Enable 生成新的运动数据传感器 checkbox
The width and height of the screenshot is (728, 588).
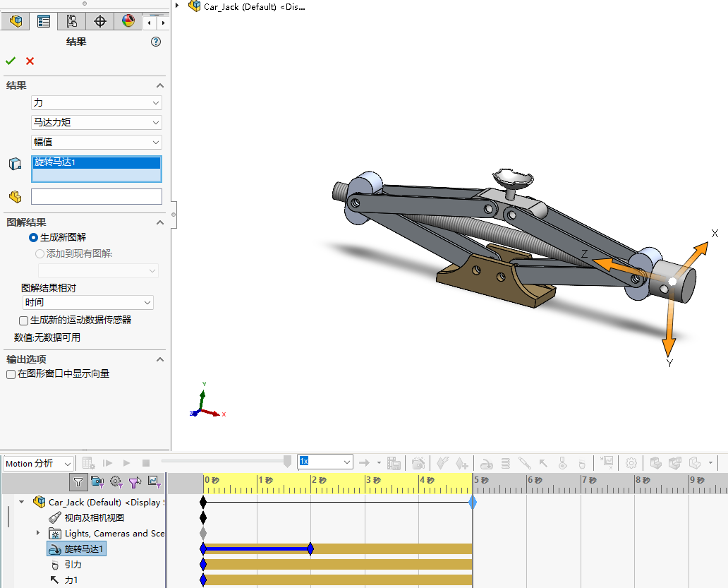24,320
